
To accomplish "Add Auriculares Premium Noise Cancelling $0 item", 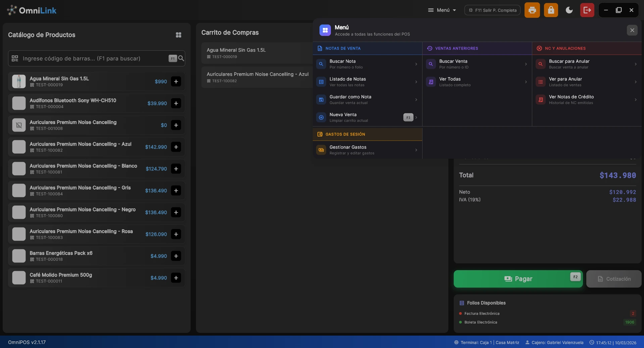I will [x=176, y=125].
